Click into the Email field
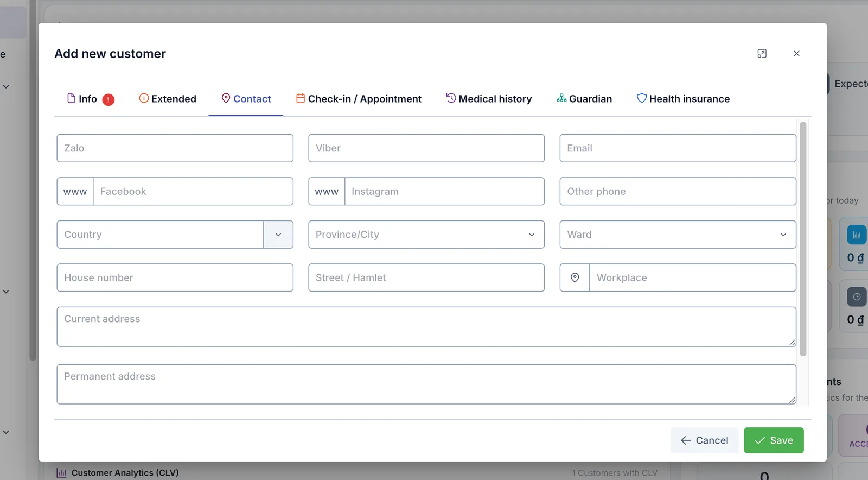 (x=678, y=148)
